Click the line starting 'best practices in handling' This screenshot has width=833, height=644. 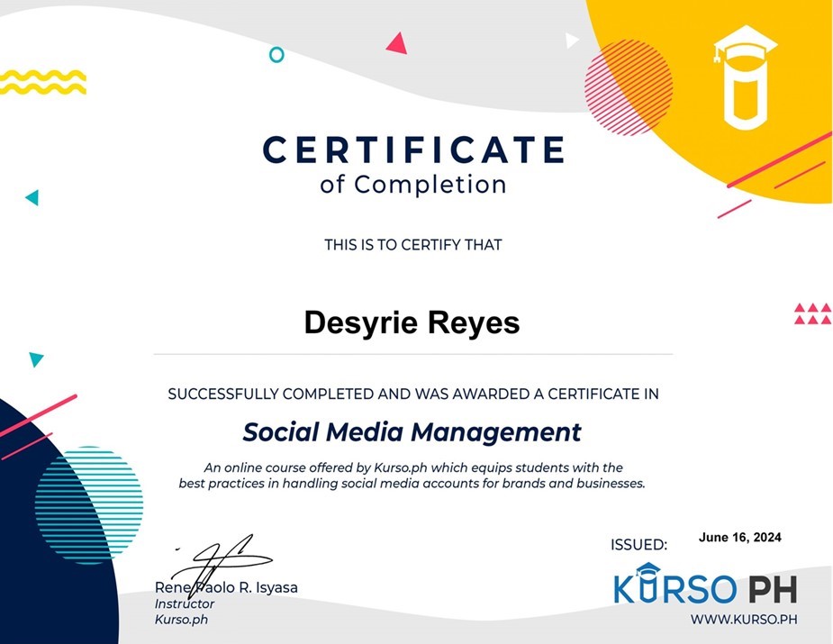[412, 484]
